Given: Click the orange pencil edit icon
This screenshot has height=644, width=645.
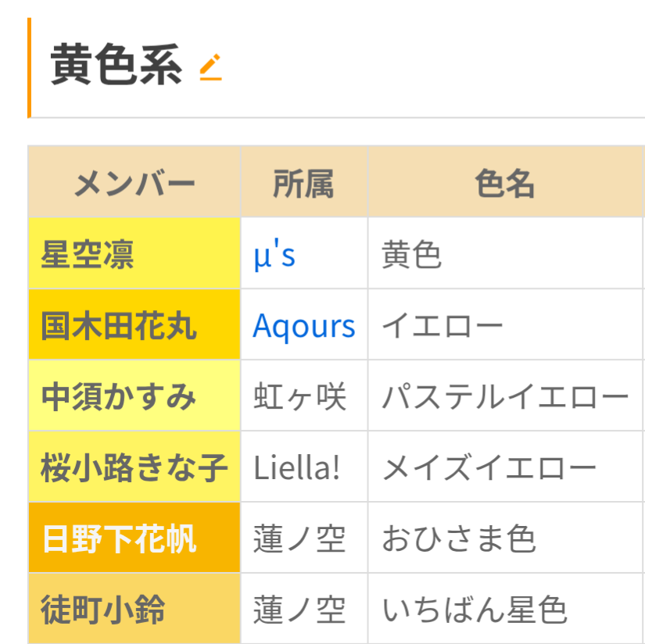Looking at the screenshot, I should (x=210, y=66).
